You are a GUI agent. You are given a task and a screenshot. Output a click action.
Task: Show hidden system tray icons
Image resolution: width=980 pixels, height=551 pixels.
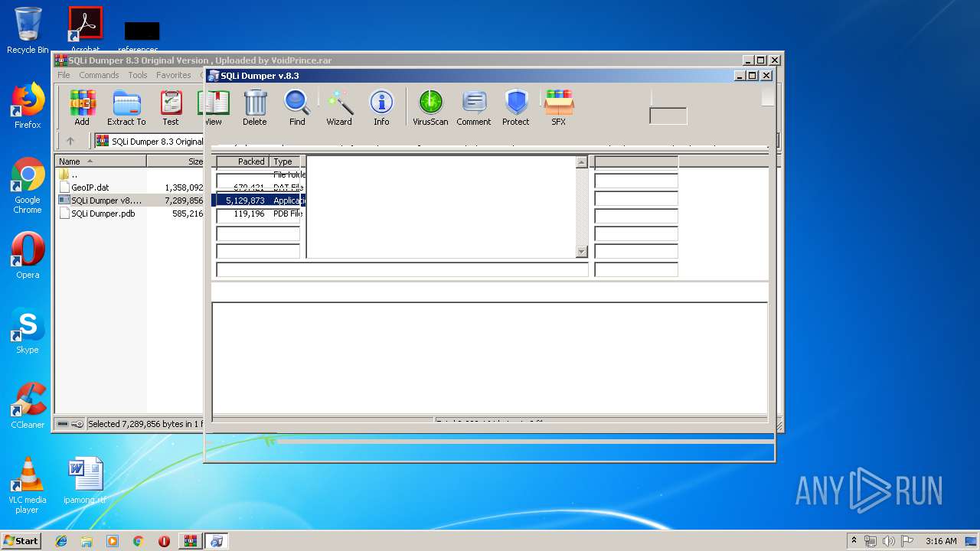[x=854, y=541]
